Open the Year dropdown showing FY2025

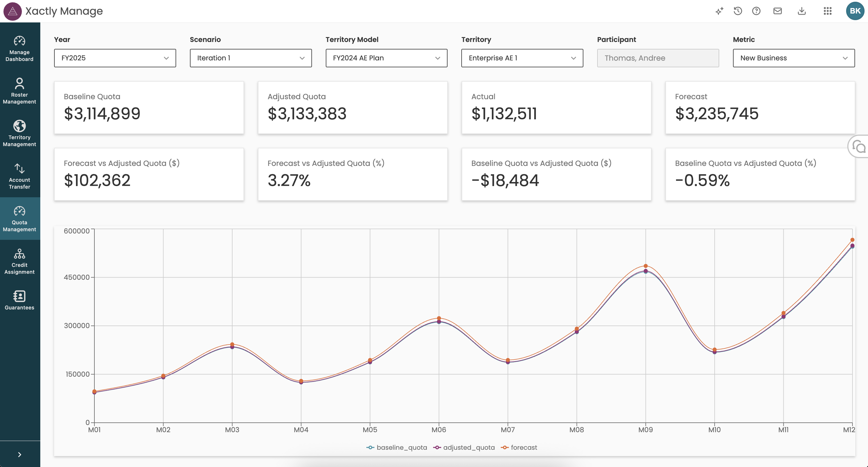point(115,58)
